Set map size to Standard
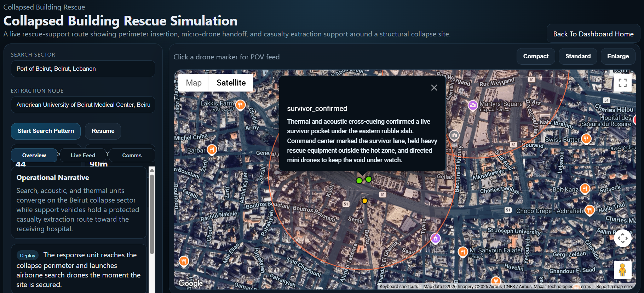Viewport: 644px width, 293px height. point(578,57)
